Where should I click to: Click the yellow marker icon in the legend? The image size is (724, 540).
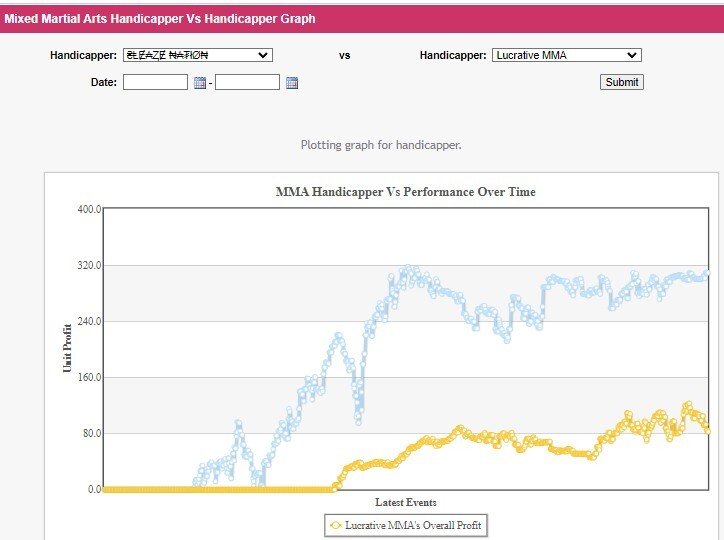[335, 525]
